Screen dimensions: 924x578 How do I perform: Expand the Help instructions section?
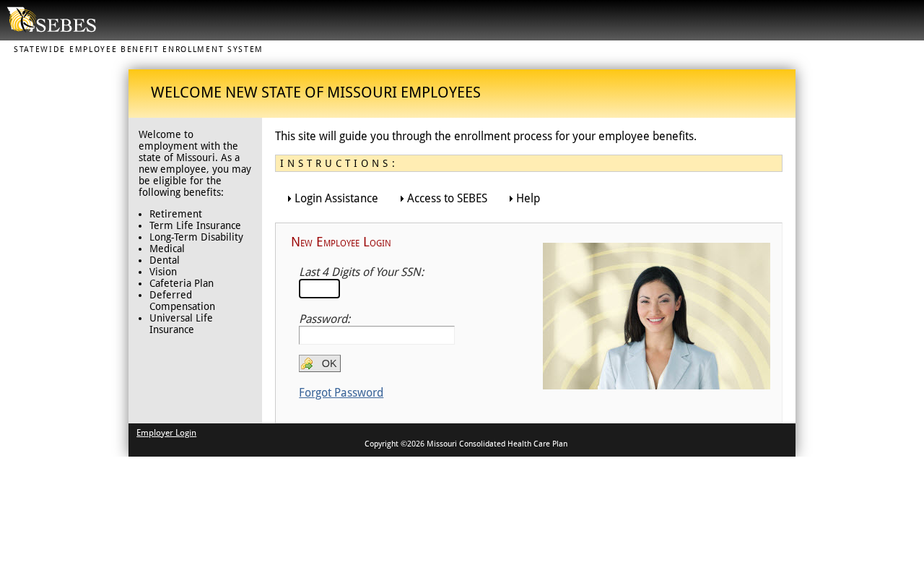[527, 199]
